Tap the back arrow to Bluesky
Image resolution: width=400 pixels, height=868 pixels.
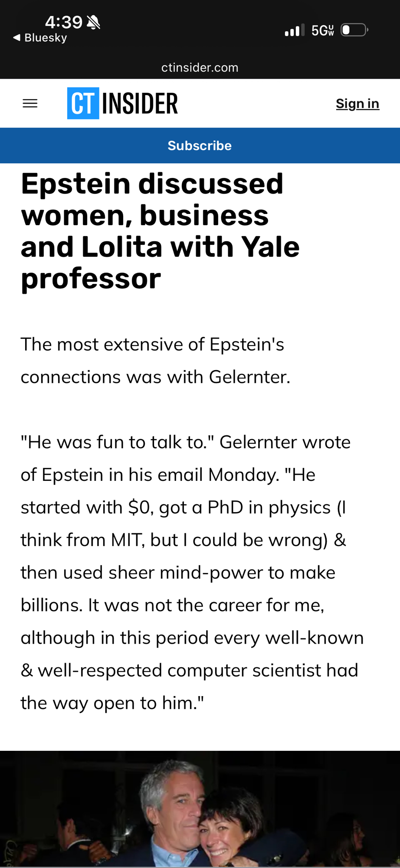17,38
